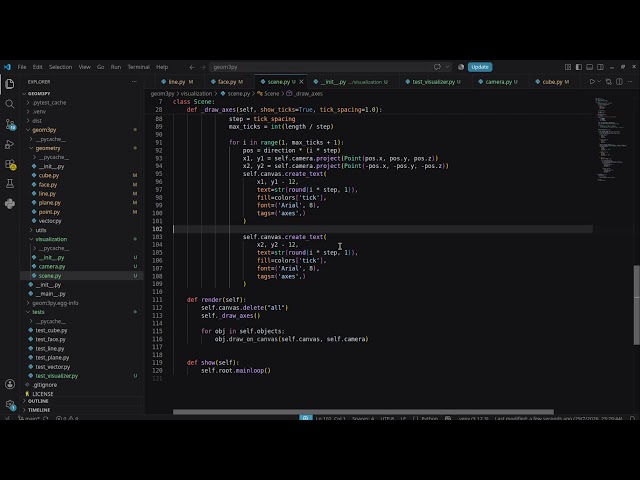The image size is (640, 480).
Task: Switch to the camera.py tab
Action: [498, 82]
